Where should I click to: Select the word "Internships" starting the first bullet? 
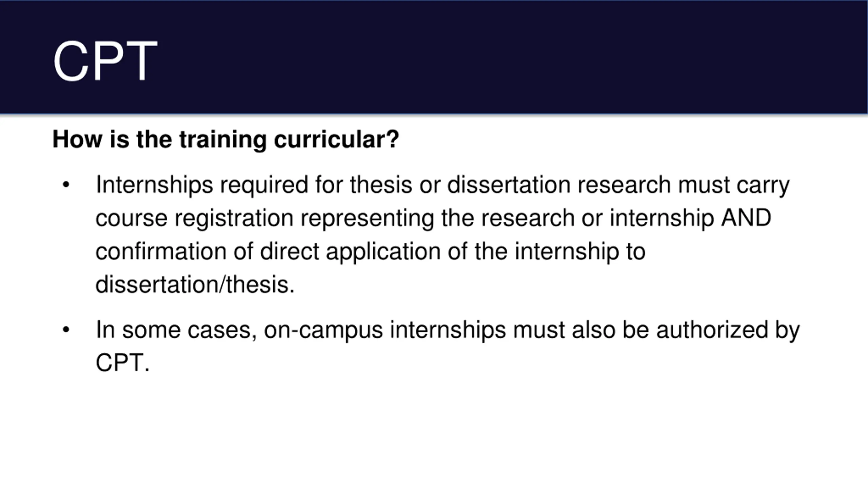(154, 185)
